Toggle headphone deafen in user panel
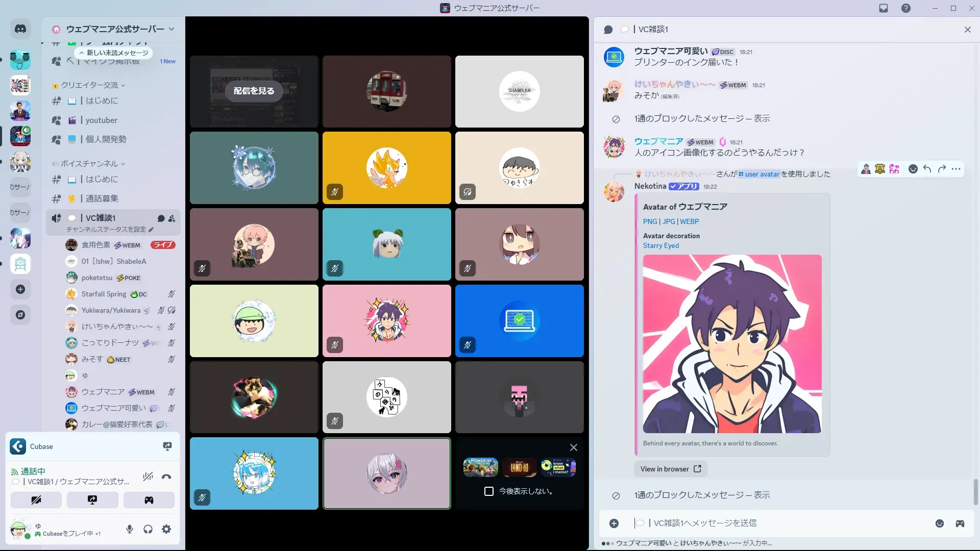This screenshot has height=551, width=980. click(x=148, y=530)
